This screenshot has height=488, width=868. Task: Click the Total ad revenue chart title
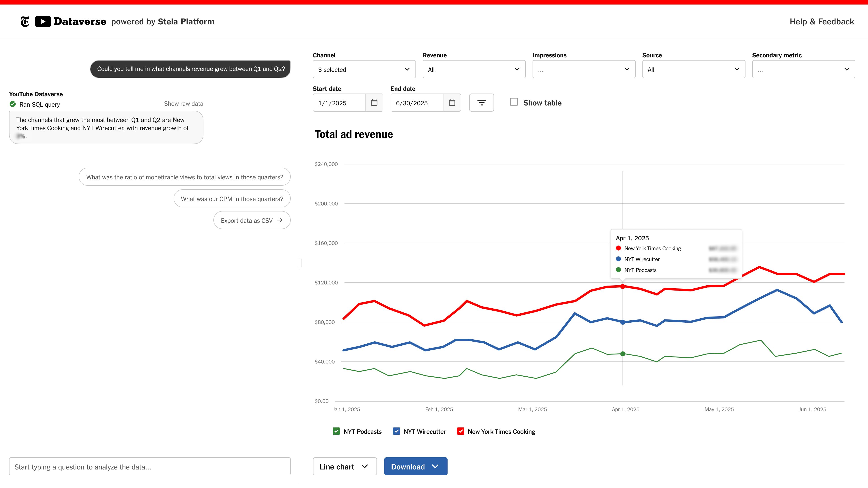tap(354, 134)
